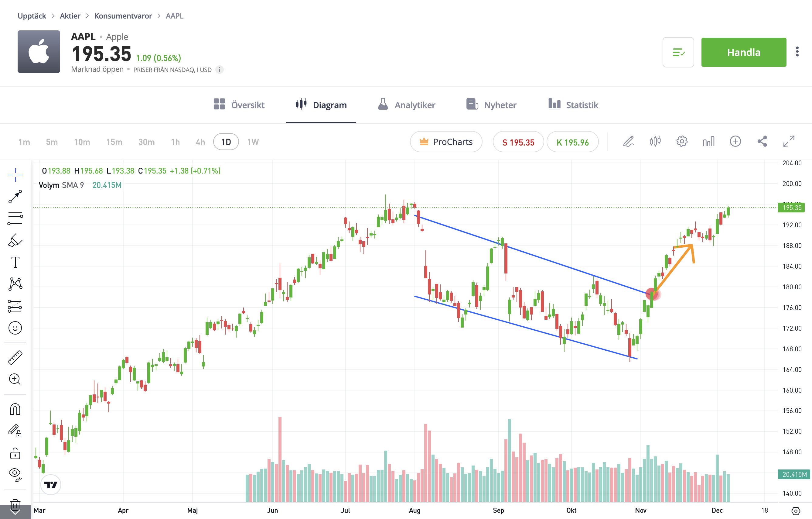Open the ProCharts button
812x519 pixels.
point(446,142)
